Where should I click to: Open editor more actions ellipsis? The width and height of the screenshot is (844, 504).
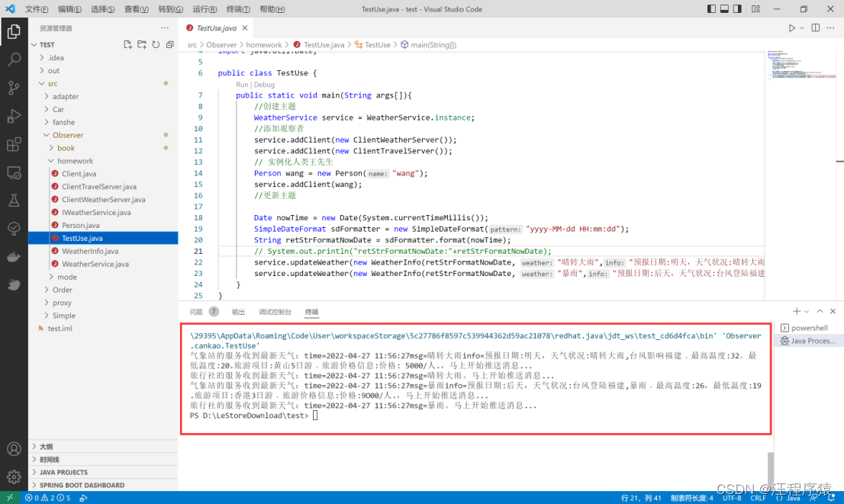(x=830, y=28)
